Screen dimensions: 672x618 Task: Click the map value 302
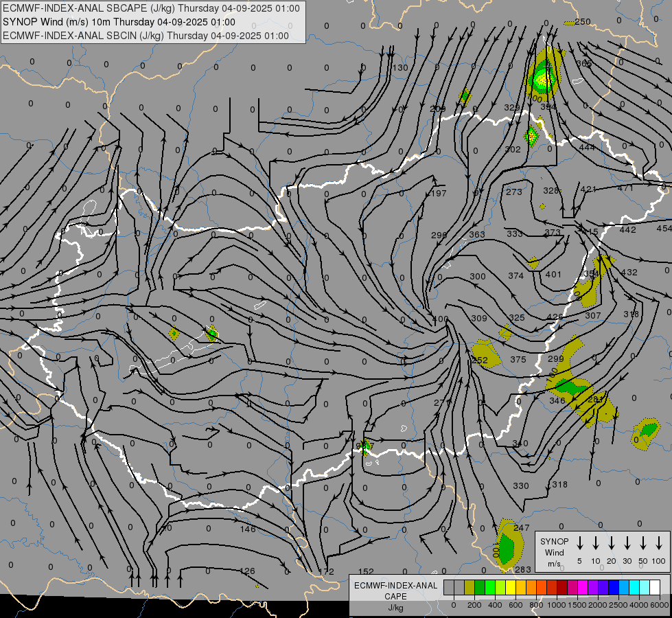pyautogui.click(x=513, y=150)
